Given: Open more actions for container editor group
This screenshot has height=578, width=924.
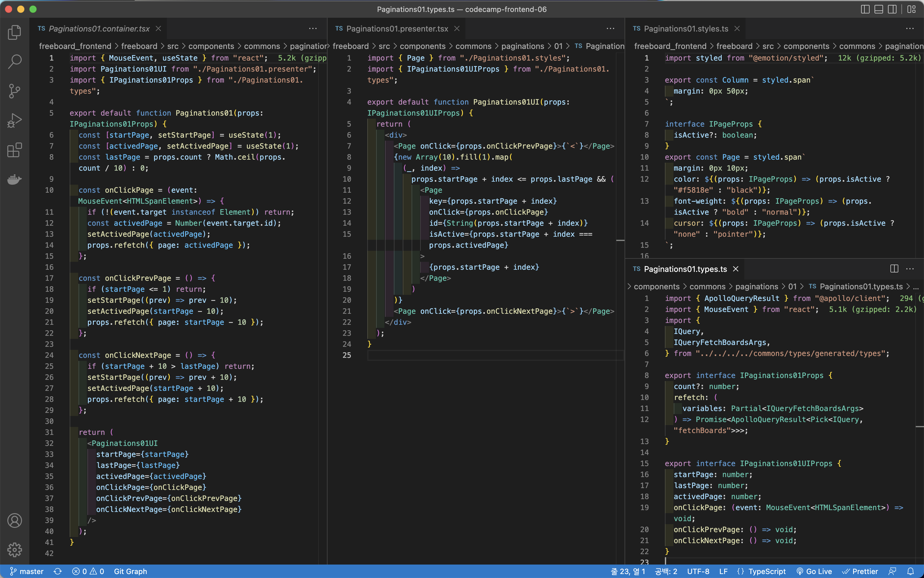Looking at the screenshot, I should tap(313, 29).
